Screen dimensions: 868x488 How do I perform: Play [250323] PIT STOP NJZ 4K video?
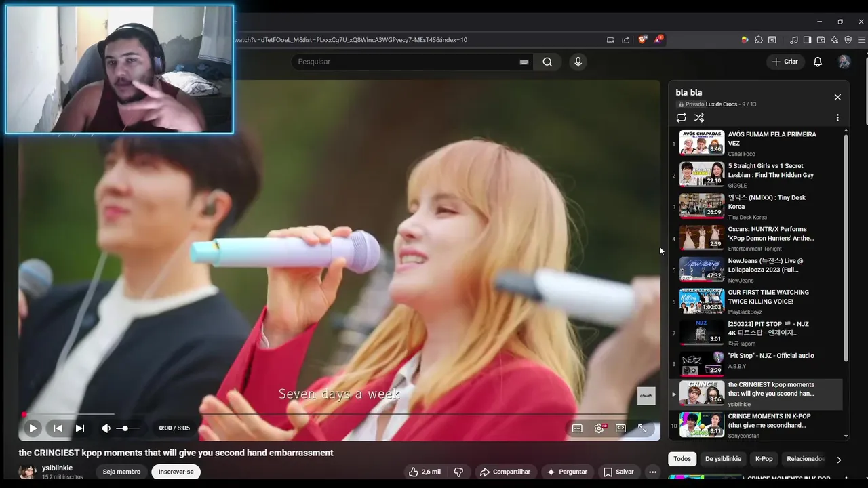coord(756,333)
